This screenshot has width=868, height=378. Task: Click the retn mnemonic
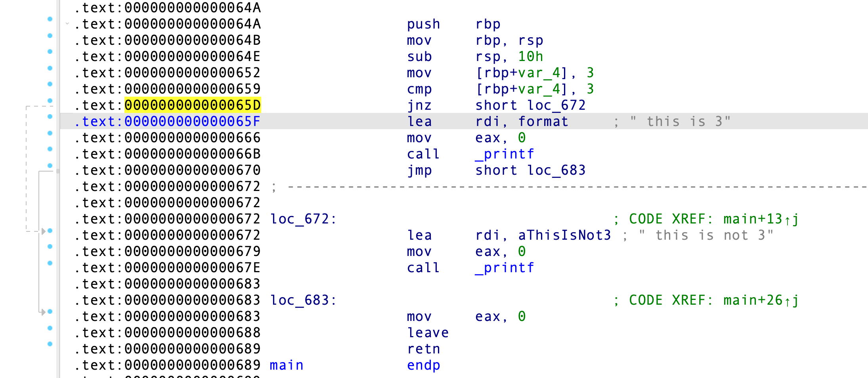click(x=424, y=349)
